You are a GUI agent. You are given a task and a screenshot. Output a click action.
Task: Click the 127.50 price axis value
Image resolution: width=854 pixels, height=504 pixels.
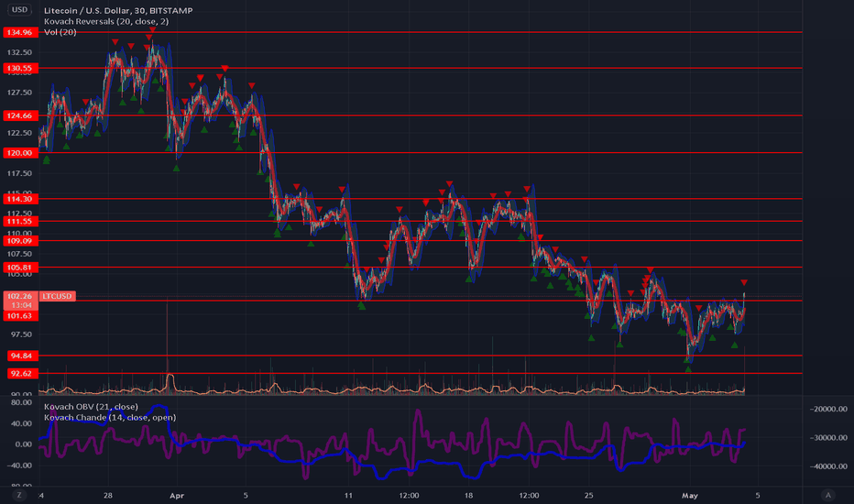point(19,93)
